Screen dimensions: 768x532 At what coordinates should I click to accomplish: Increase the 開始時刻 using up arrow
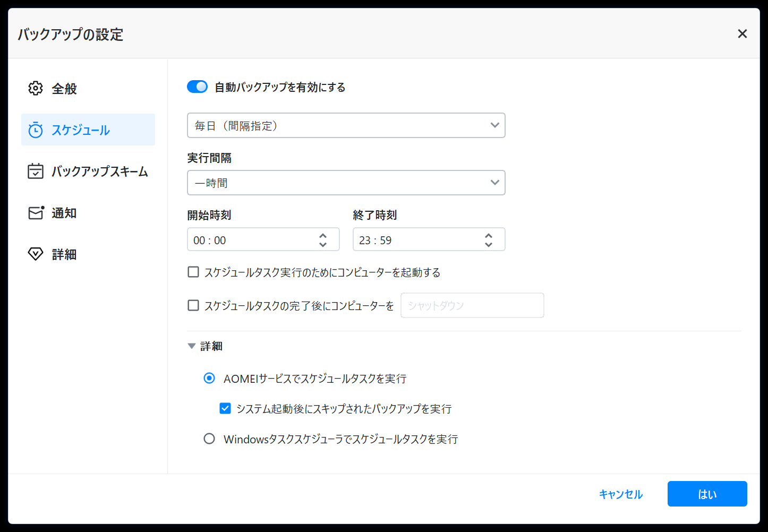click(x=323, y=235)
